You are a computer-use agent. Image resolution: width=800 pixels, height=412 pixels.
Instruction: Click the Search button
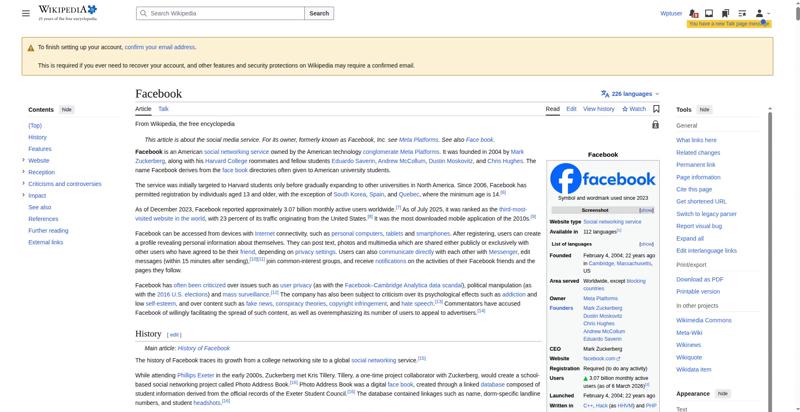click(319, 13)
